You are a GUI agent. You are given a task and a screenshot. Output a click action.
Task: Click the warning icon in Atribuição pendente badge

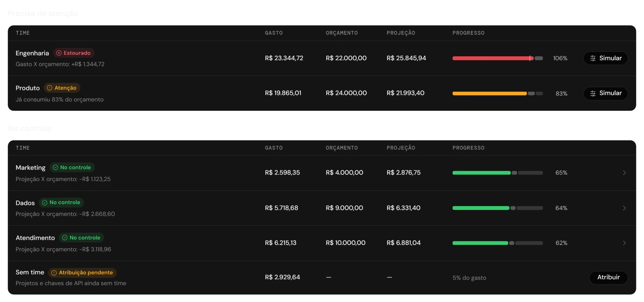click(54, 273)
